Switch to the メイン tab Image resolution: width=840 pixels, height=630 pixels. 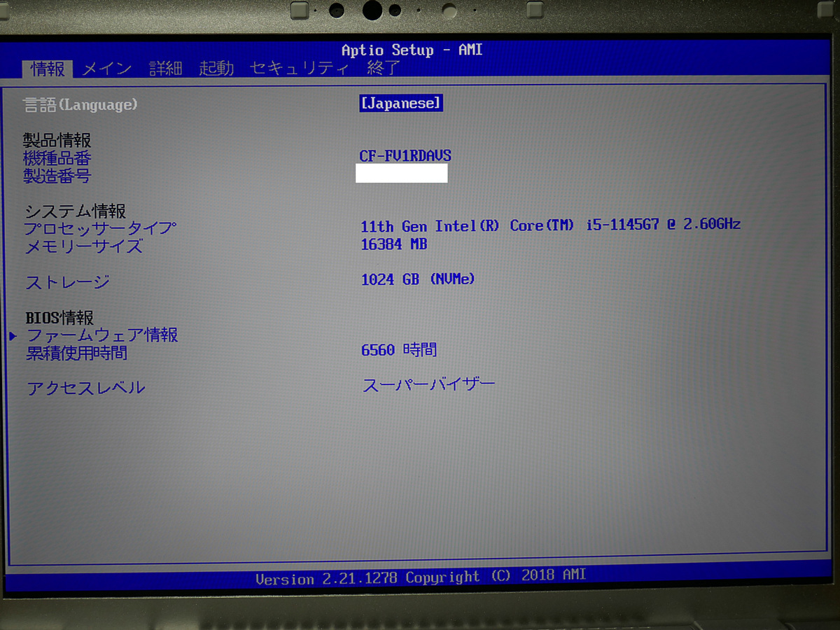coord(106,69)
